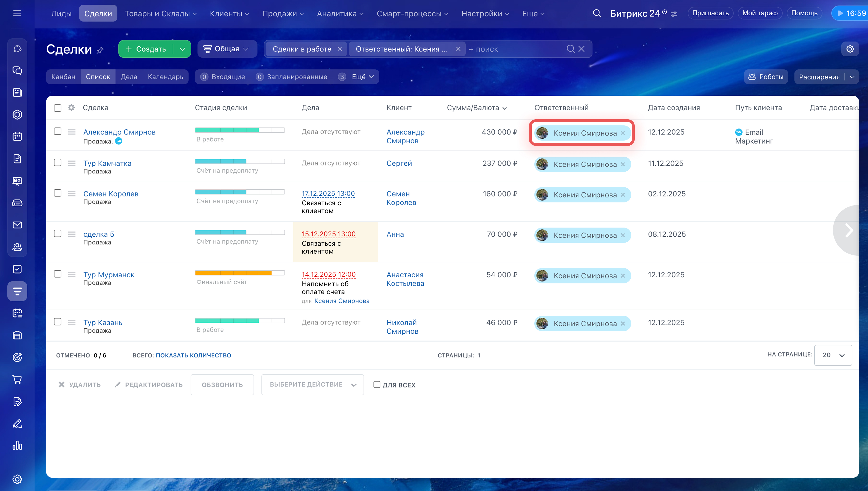Image resolution: width=868 pixels, height=491 pixels.
Task: Check the box for Тур Камчатка deal
Action: click(x=58, y=163)
